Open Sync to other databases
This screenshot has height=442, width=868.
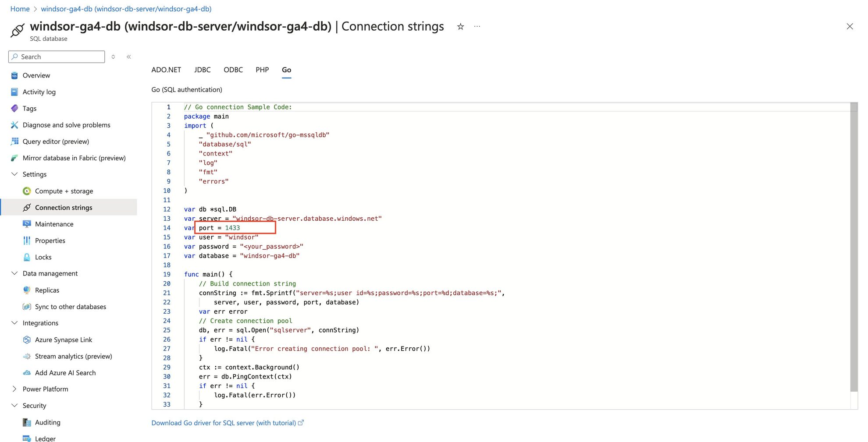71,307
